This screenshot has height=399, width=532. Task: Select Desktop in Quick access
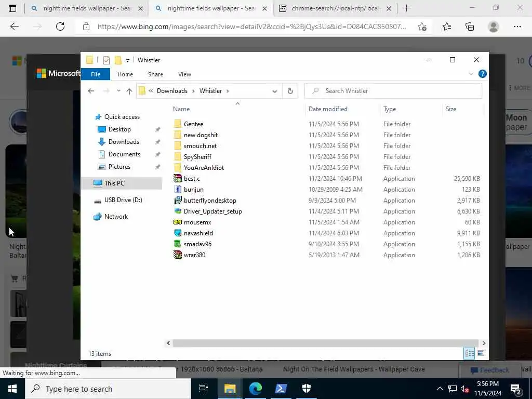119,129
